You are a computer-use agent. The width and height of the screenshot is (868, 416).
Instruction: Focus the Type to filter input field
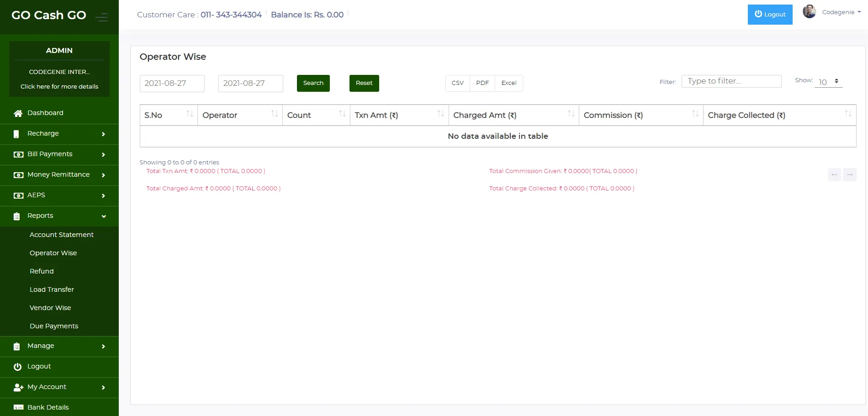tap(731, 81)
